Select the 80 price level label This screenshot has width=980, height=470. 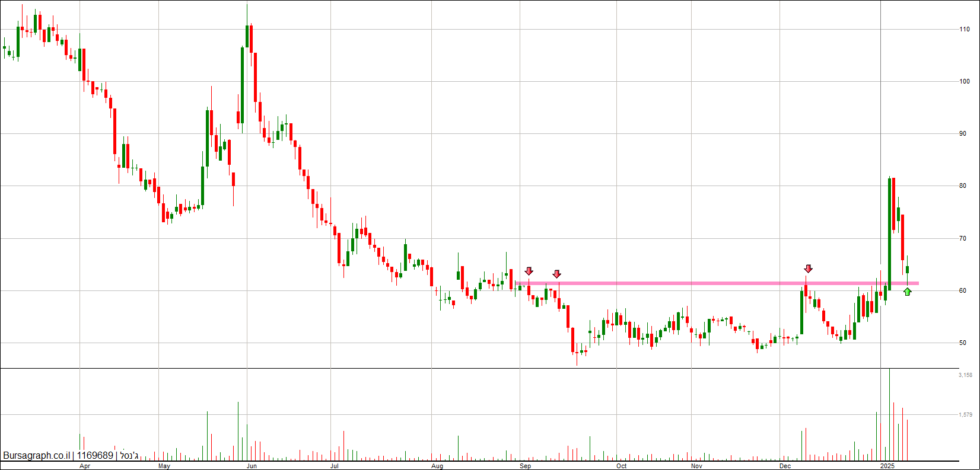click(963, 186)
